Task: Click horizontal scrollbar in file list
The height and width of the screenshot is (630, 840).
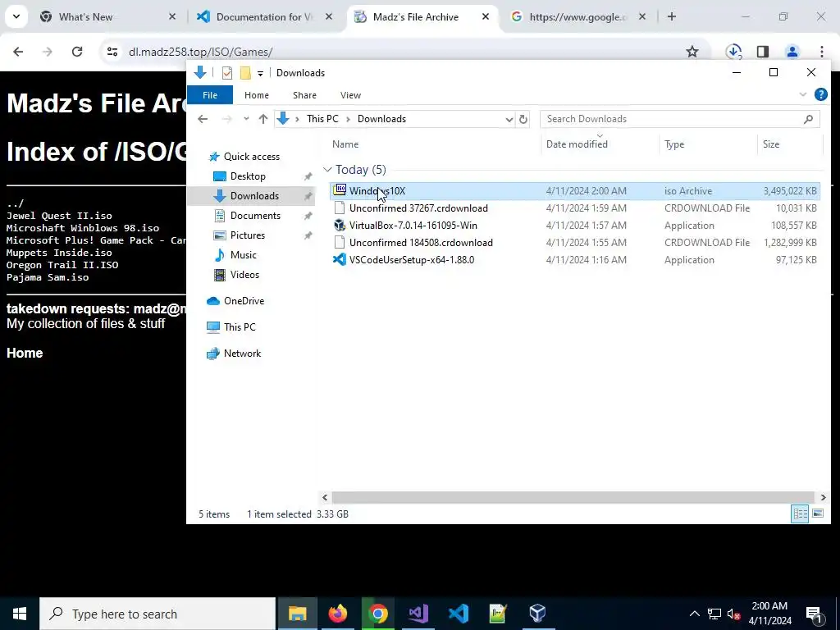Action: (573, 497)
